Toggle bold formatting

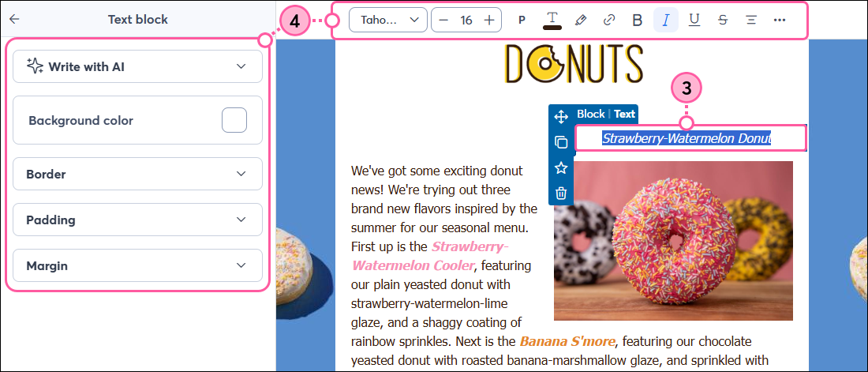[638, 20]
